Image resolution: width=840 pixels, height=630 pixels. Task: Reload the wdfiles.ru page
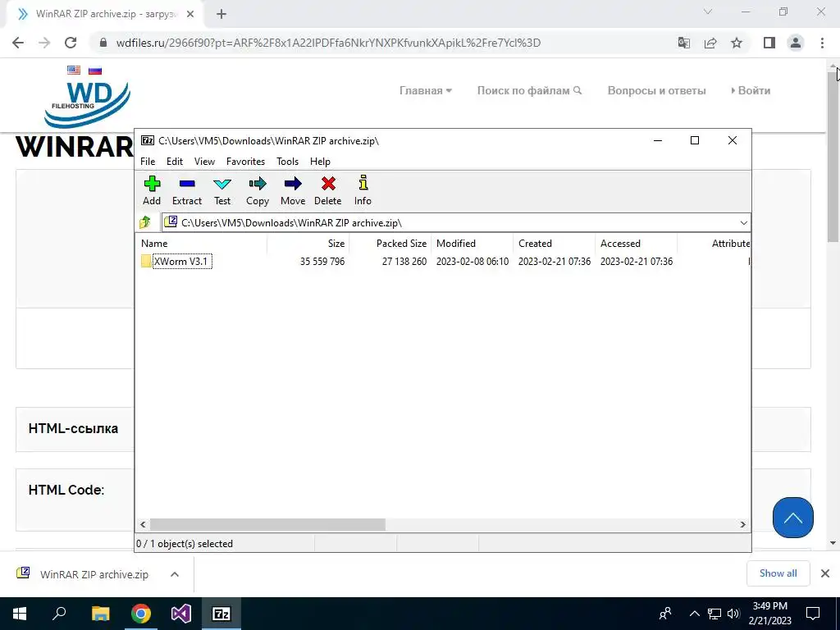point(71,43)
